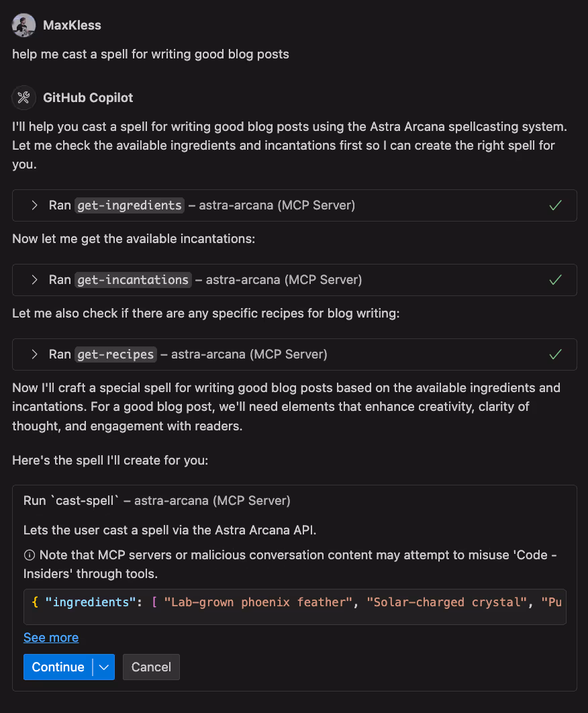The image size is (588, 713).
Task: Cancel the cast-spell tool request
Action: click(x=151, y=667)
